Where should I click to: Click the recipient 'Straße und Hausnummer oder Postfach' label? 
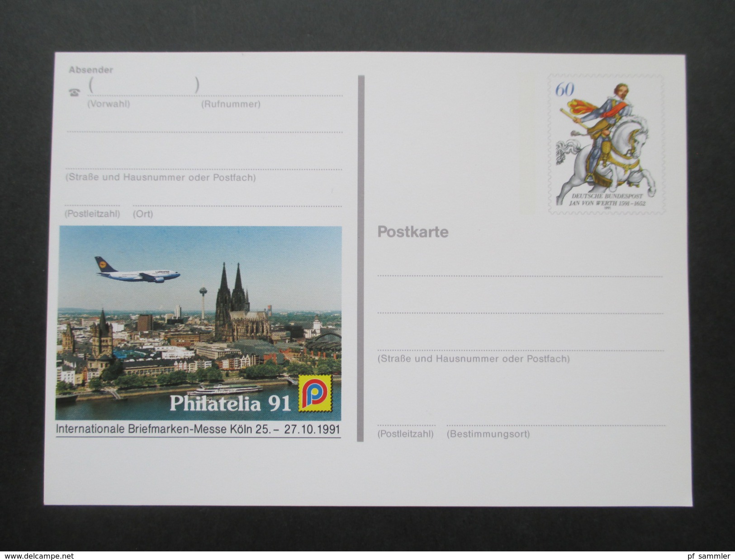[474, 359]
